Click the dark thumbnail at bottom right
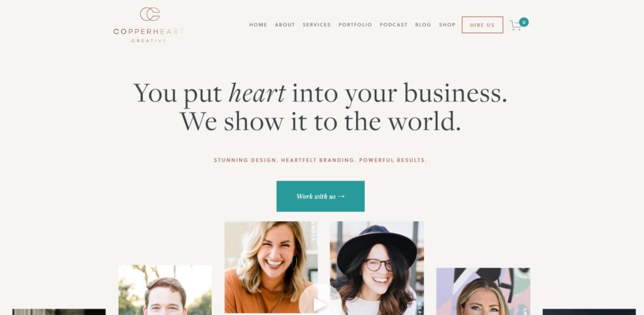 click(589, 312)
